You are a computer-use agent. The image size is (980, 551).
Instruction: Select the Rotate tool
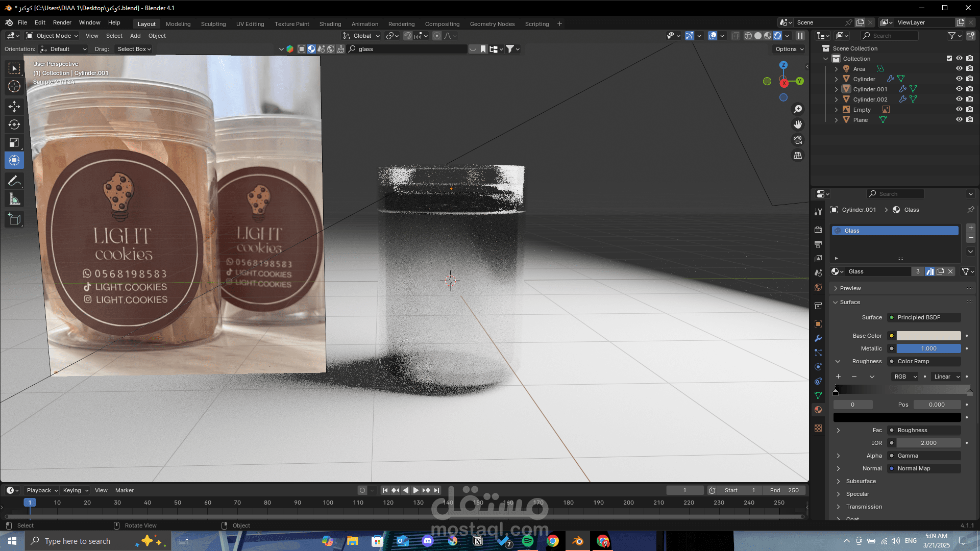point(14,124)
